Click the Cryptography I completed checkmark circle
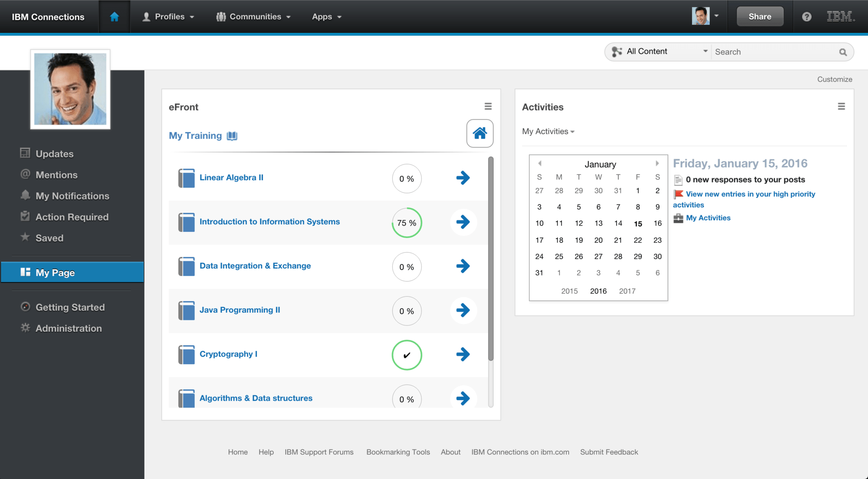868x479 pixels. [x=407, y=355]
